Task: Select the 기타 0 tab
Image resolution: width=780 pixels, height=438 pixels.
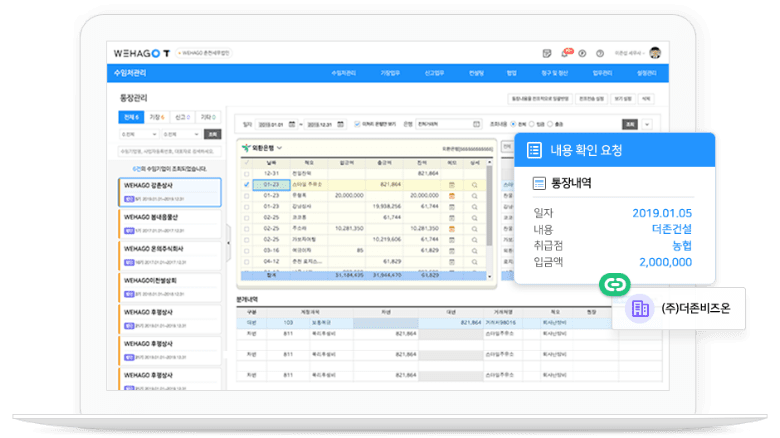Action: pos(208,117)
